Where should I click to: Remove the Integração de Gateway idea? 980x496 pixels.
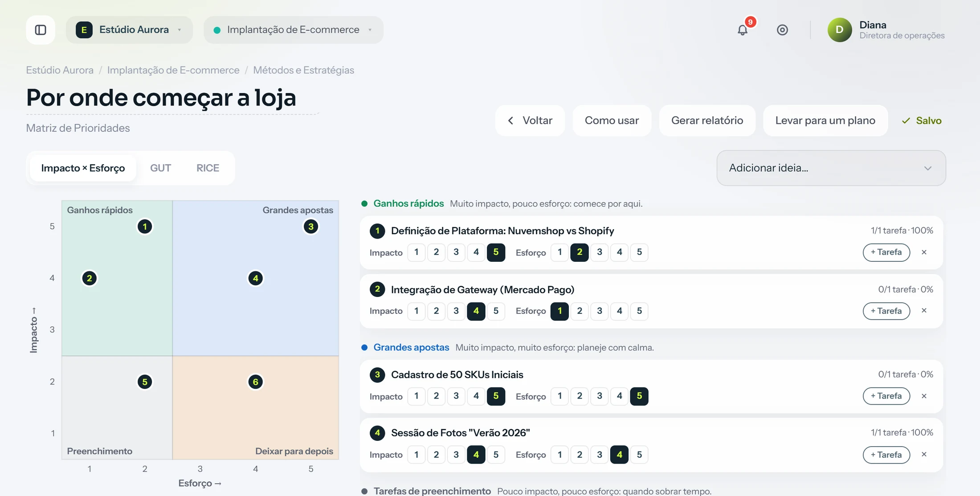924,310
